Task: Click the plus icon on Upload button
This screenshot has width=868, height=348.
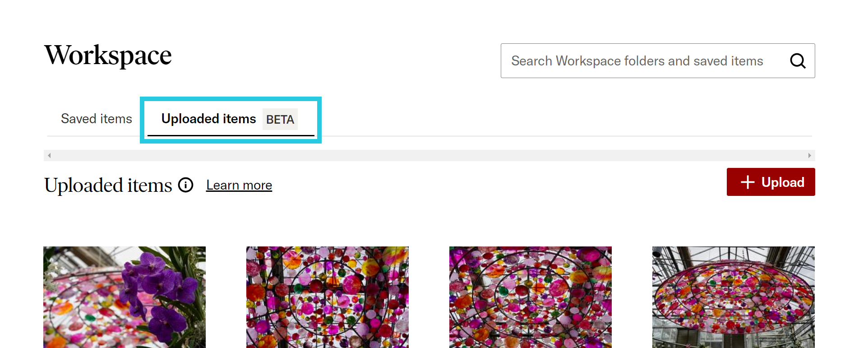Action: [747, 182]
